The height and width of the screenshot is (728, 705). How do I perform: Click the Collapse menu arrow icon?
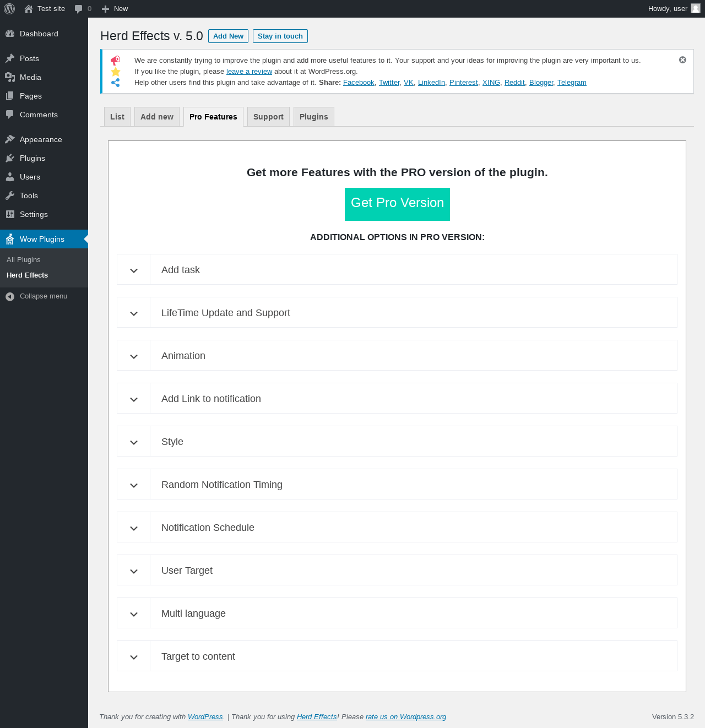[x=10, y=296]
